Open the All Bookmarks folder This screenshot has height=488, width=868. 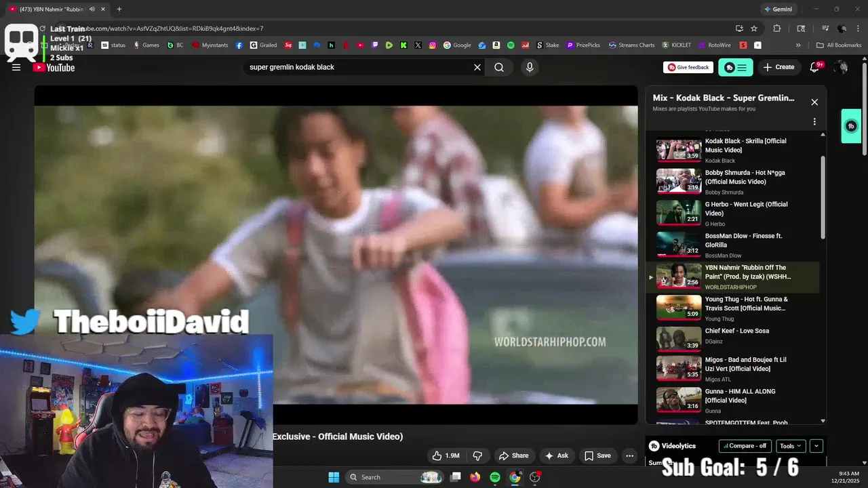[x=839, y=45]
